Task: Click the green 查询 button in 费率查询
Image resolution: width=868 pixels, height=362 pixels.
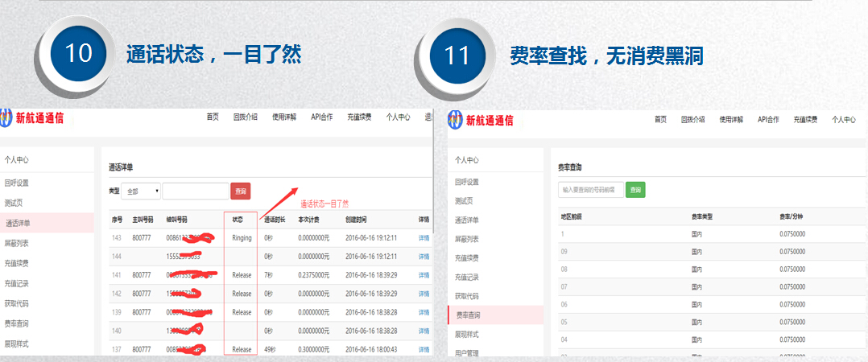Action: 635,189
